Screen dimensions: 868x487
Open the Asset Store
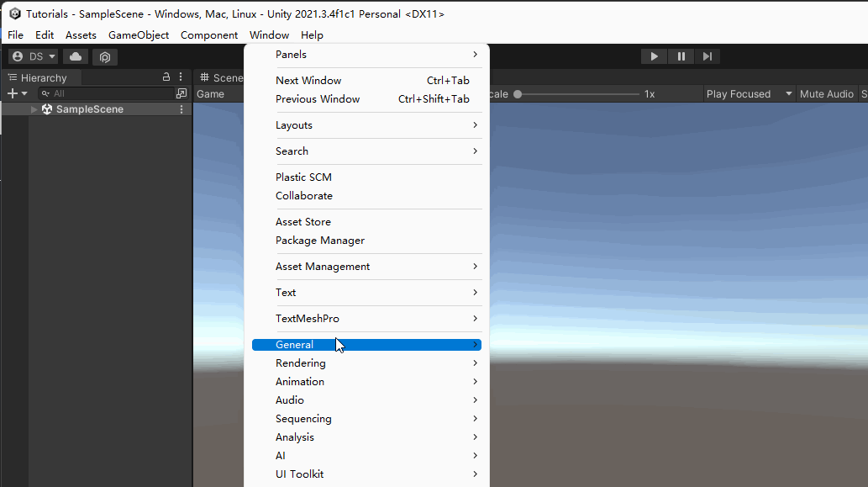coord(366,222)
